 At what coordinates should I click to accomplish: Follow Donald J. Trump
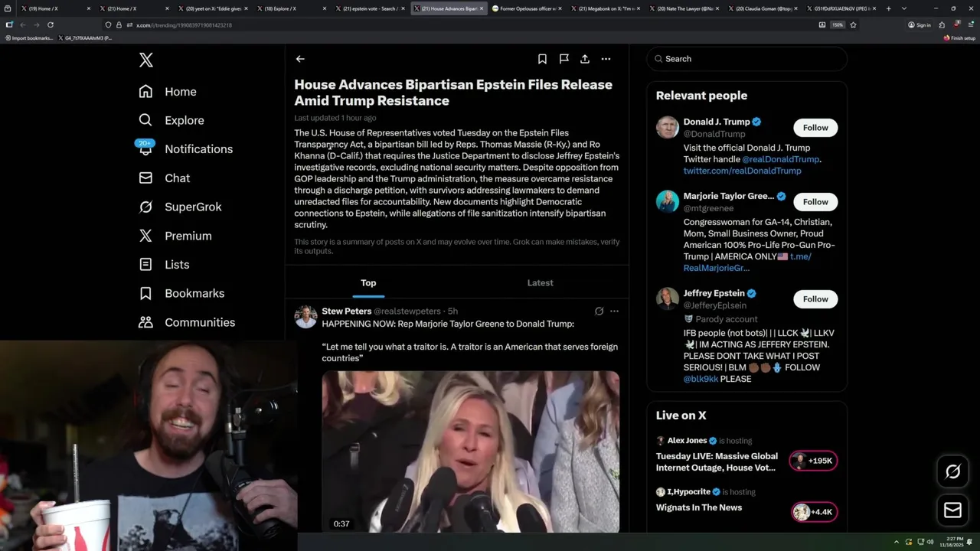click(815, 128)
